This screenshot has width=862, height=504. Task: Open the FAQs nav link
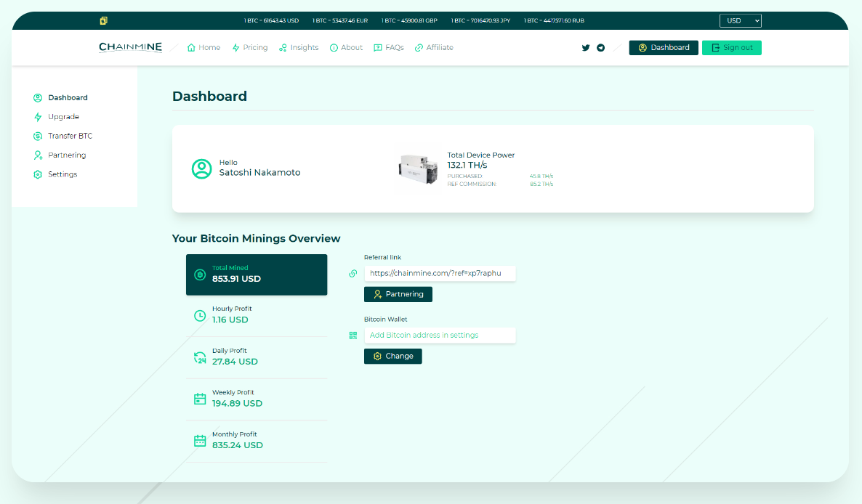[x=389, y=48]
